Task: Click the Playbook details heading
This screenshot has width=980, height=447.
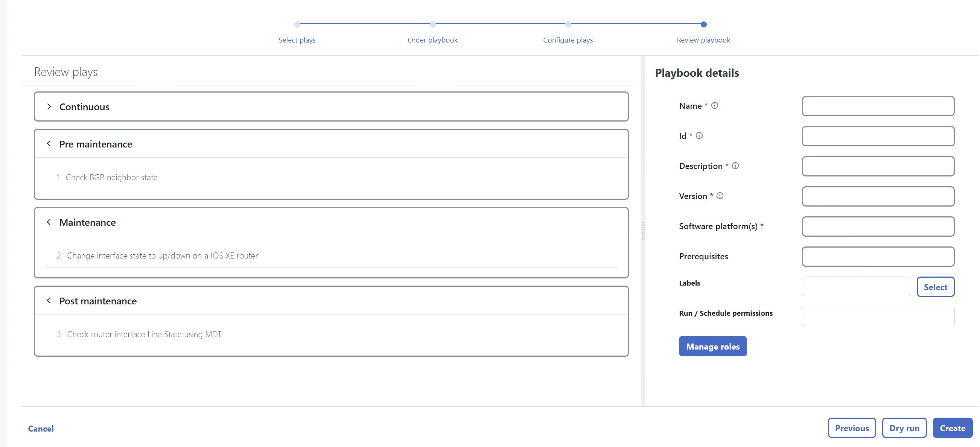Action: pos(697,73)
